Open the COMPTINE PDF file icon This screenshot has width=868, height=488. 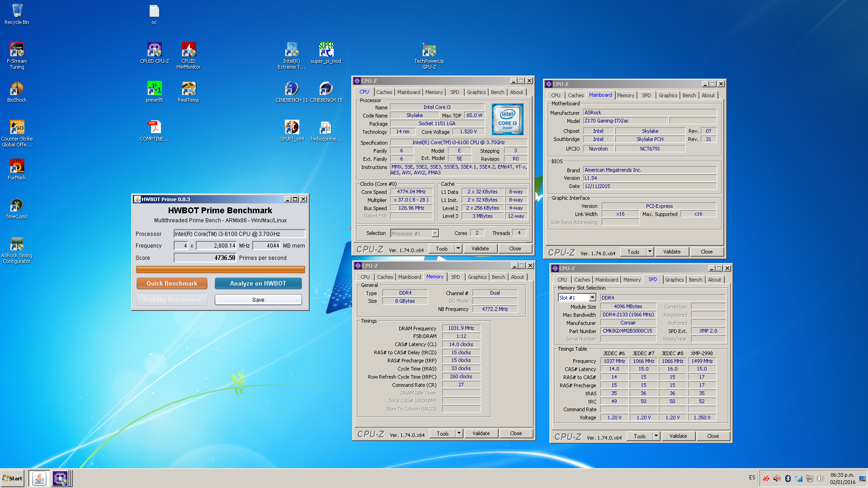tap(154, 131)
